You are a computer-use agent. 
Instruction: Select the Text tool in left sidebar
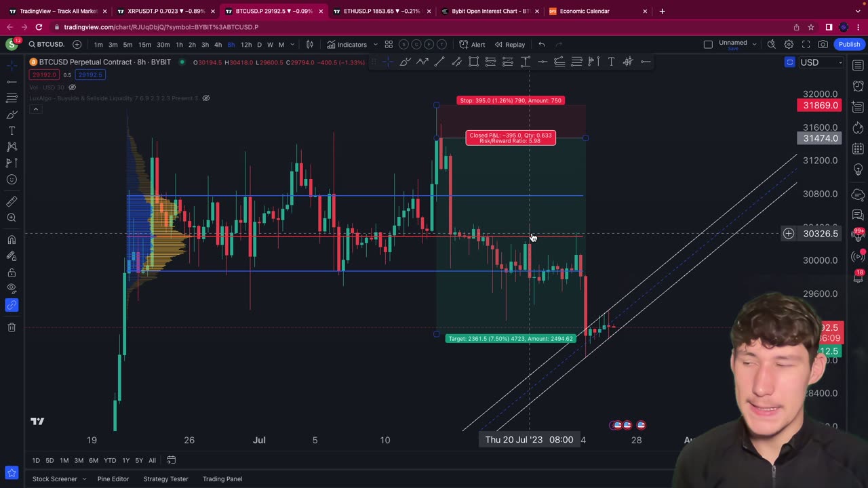pyautogui.click(x=12, y=130)
